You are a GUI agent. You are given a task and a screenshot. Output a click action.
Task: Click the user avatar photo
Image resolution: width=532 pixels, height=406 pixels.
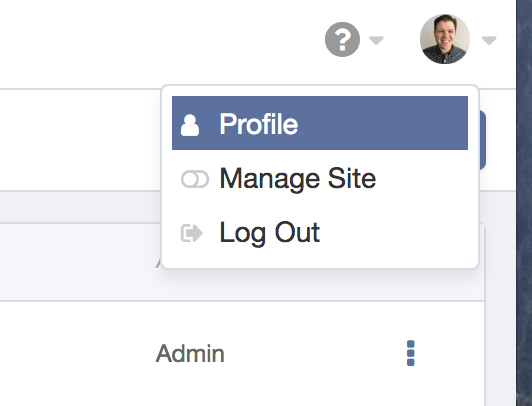pos(445,39)
